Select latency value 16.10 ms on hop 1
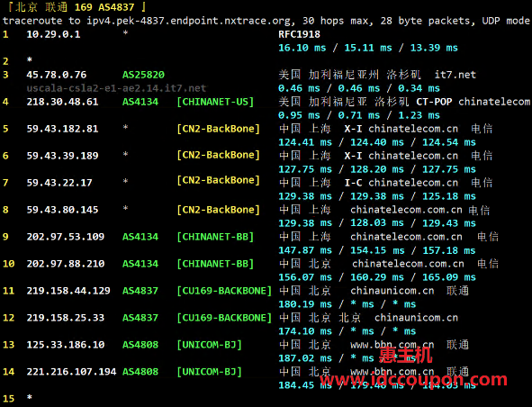Image resolution: width=532 pixels, height=407 pixels. [302, 48]
